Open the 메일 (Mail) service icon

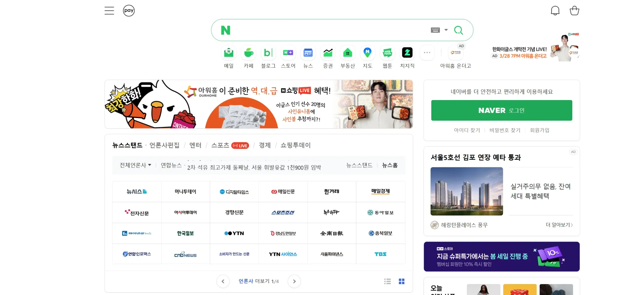tap(228, 53)
